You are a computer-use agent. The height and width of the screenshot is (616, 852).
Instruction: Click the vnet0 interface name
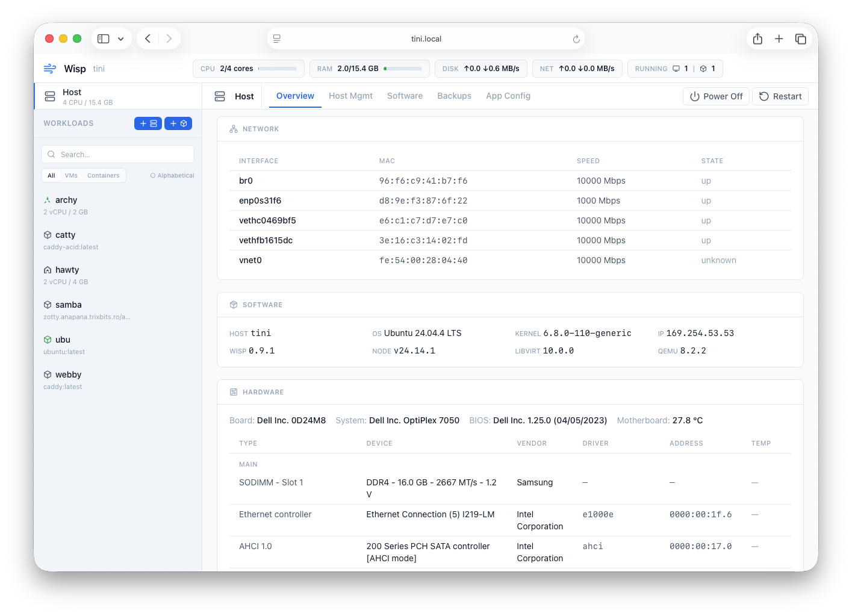[250, 260]
